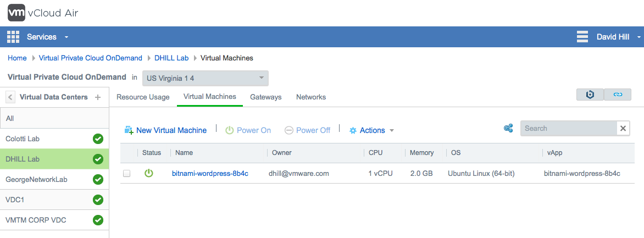Sort by Name column header
The height and width of the screenshot is (238, 644).
coord(184,152)
